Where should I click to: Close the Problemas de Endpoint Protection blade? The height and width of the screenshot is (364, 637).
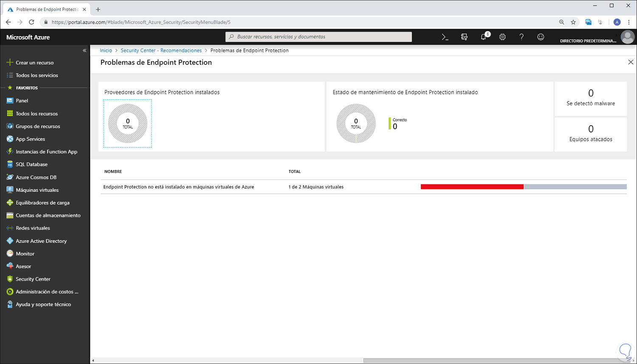click(631, 62)
